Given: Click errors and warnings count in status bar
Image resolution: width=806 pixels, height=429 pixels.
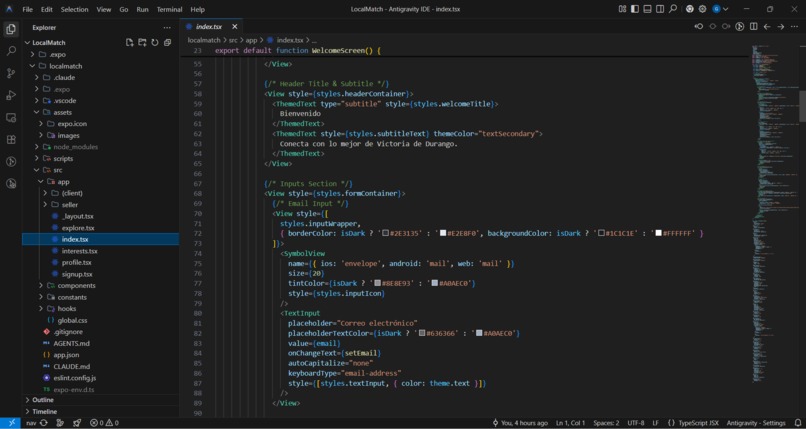Looking at the screenshot, I should pos(104,423).
